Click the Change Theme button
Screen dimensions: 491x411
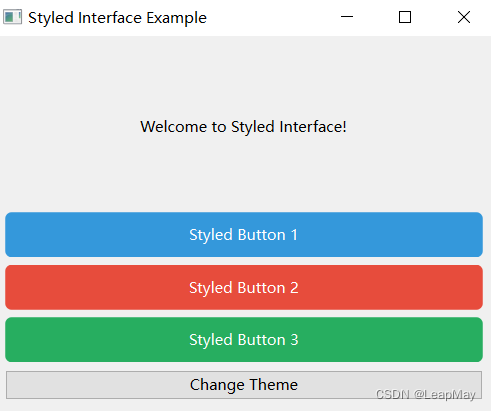(244, 385)
